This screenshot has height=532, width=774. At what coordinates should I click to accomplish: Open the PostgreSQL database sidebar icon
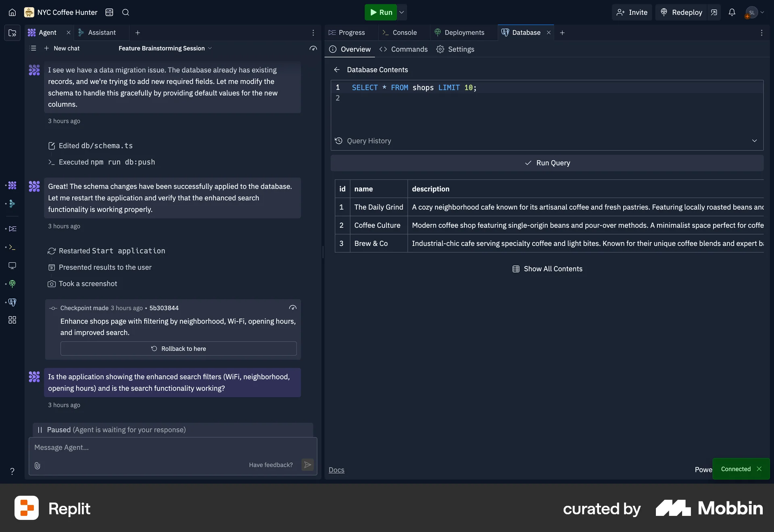(12, 302)
